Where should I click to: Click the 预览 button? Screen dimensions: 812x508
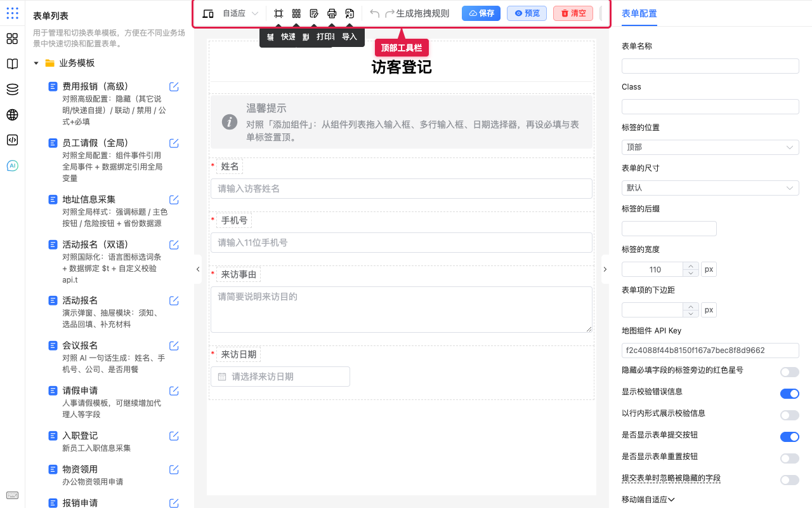527,13
